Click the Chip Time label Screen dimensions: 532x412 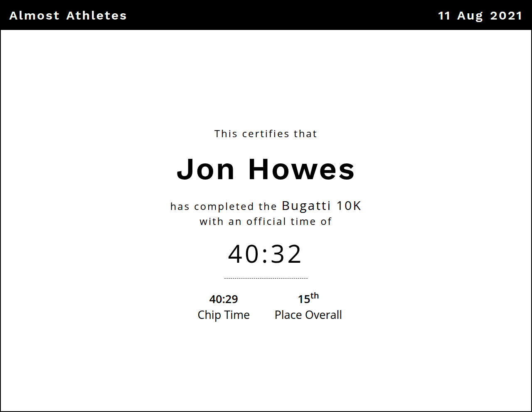click(224, 315)
